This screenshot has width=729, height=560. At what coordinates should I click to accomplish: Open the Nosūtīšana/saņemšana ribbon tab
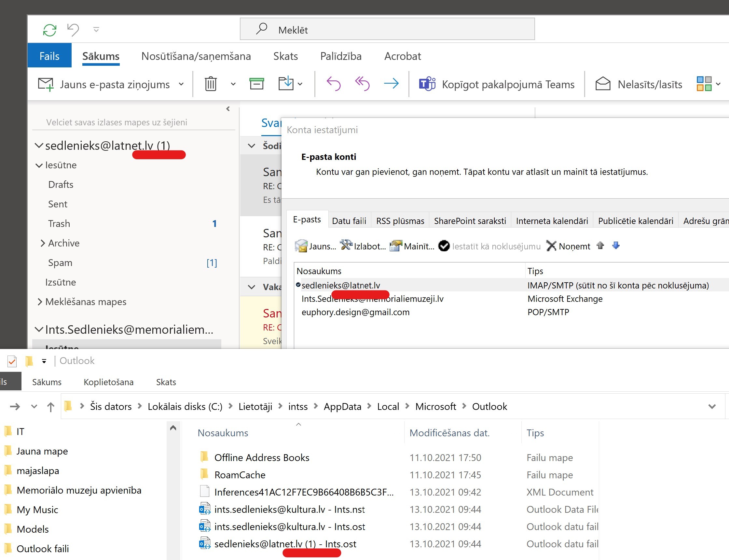point(196,56)
